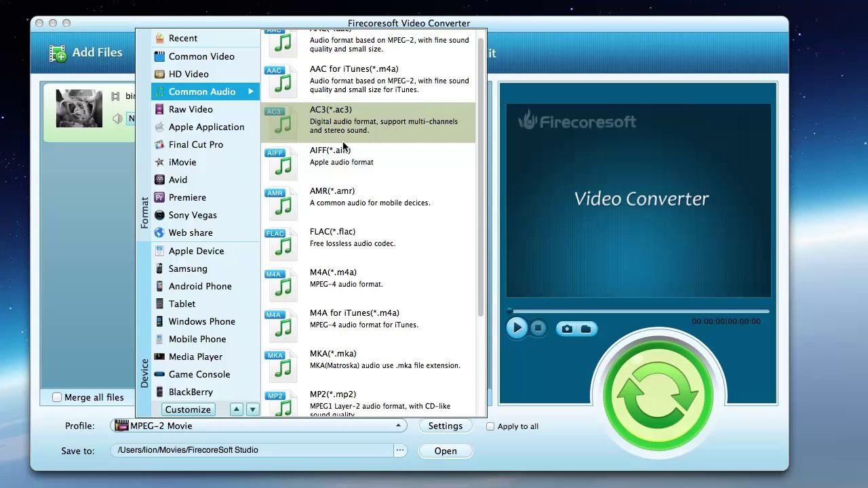Click the iMovie star icon
868x488 pixels.
(159, 162)
